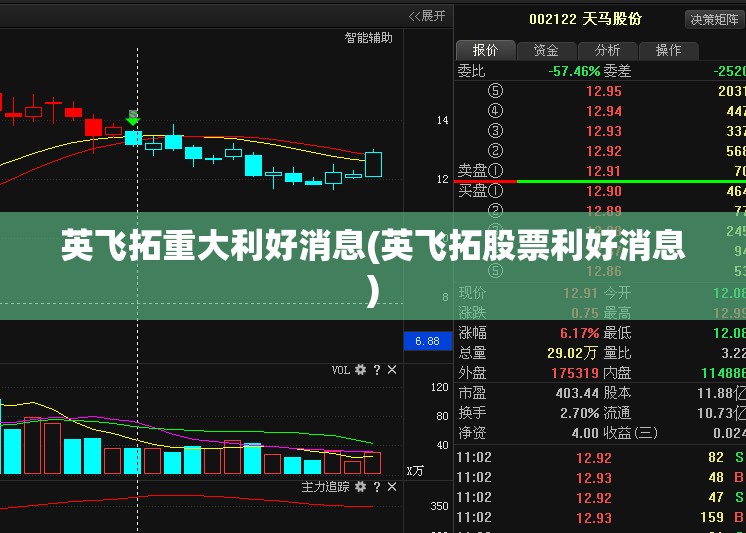Click the 002122 天马股份 stock title
The height and width of the screenshot is (533, 746).
pyautogui.click(x=585, y=19)
